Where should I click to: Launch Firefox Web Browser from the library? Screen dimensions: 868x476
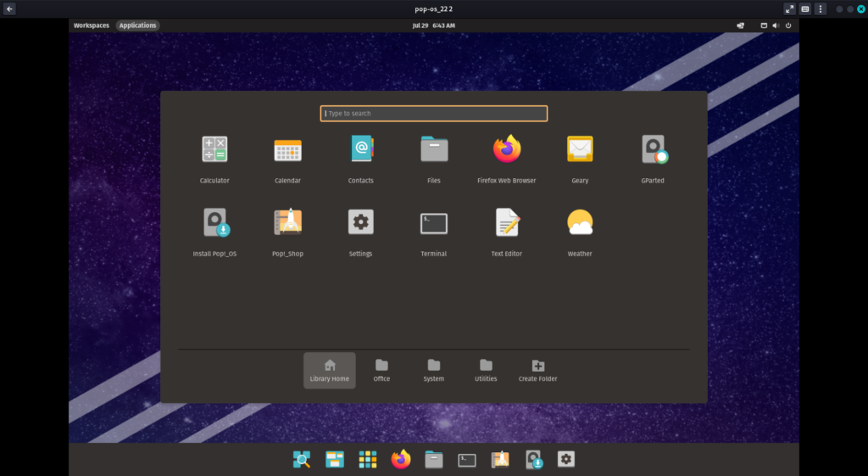point(507,150)
